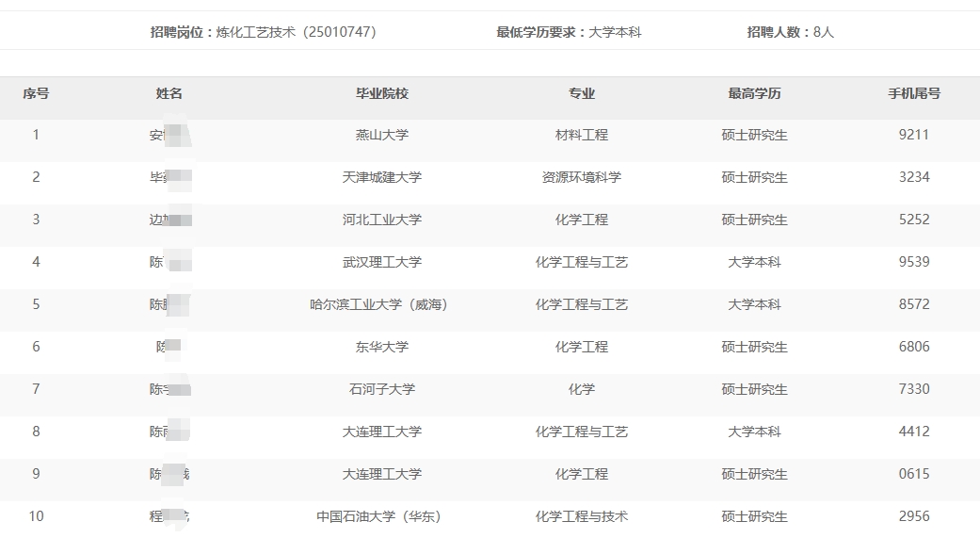Click the 序号 column header

(36, 93)
